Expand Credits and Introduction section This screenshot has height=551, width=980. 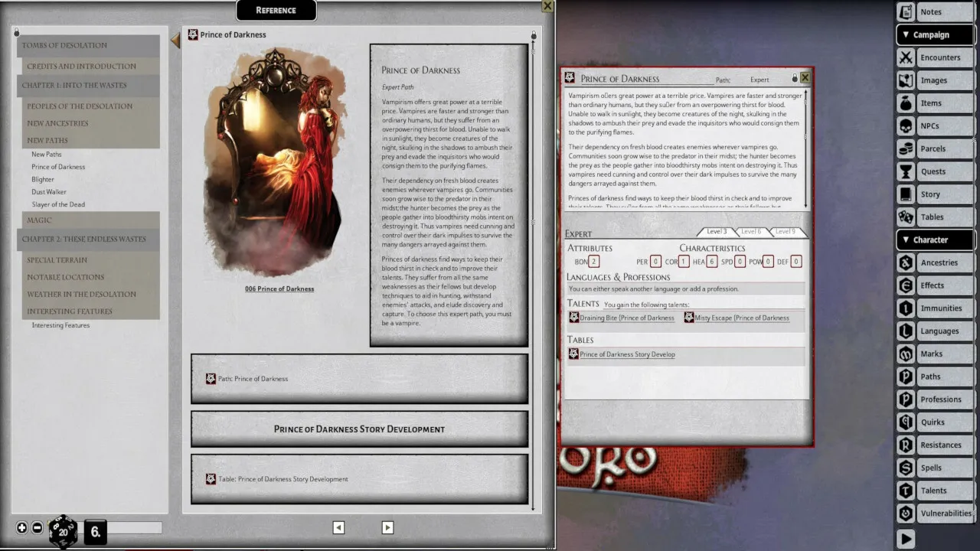click(90, 67)
